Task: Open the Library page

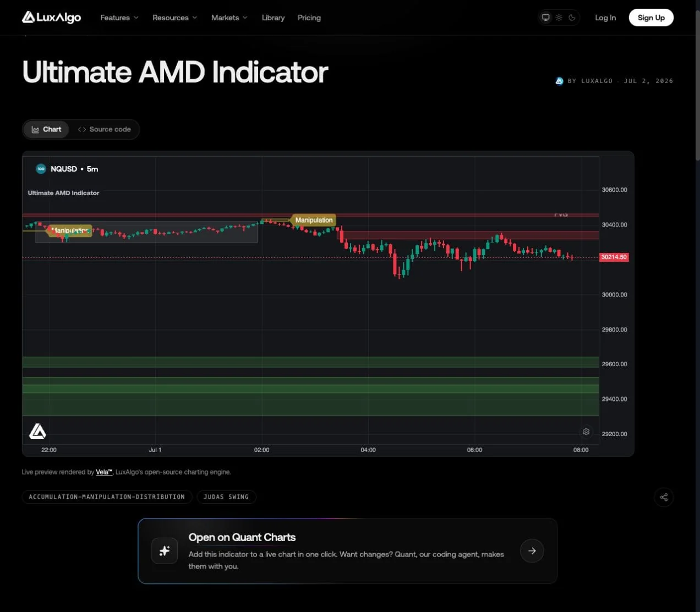Action: (273, 18)
